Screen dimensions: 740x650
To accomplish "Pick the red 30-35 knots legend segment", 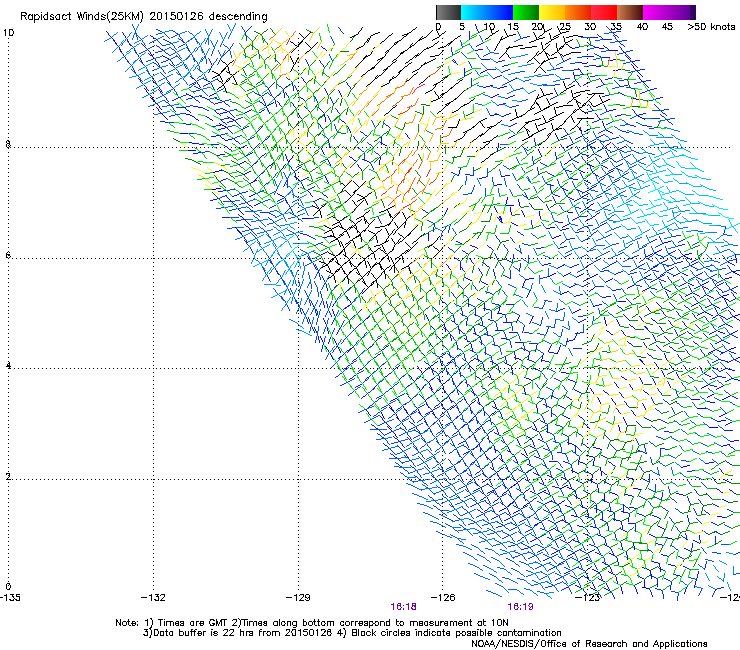I will (604, 12).
